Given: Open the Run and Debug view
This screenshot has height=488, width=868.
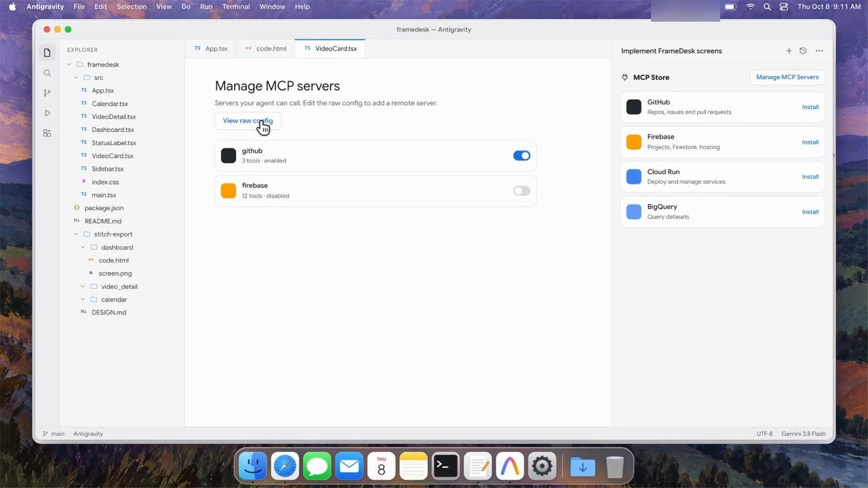Looking at the screenshot, I should [x=47, y=113].
